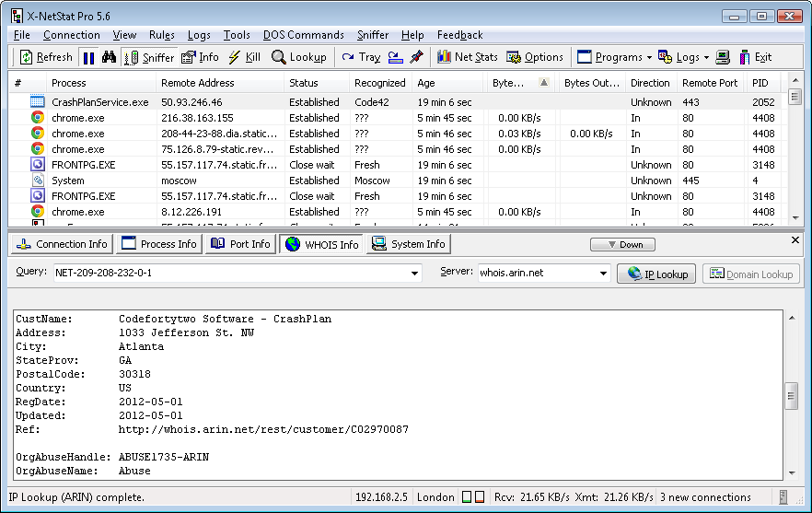Sort by Bytes In column header
This screenshot has height=513, width=812.
pos(520,83)
